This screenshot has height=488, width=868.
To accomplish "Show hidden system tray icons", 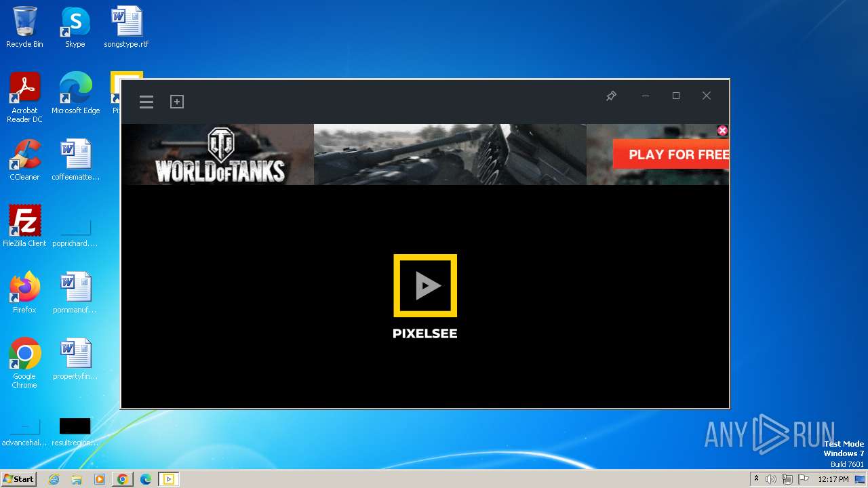I will coord(756,479).
